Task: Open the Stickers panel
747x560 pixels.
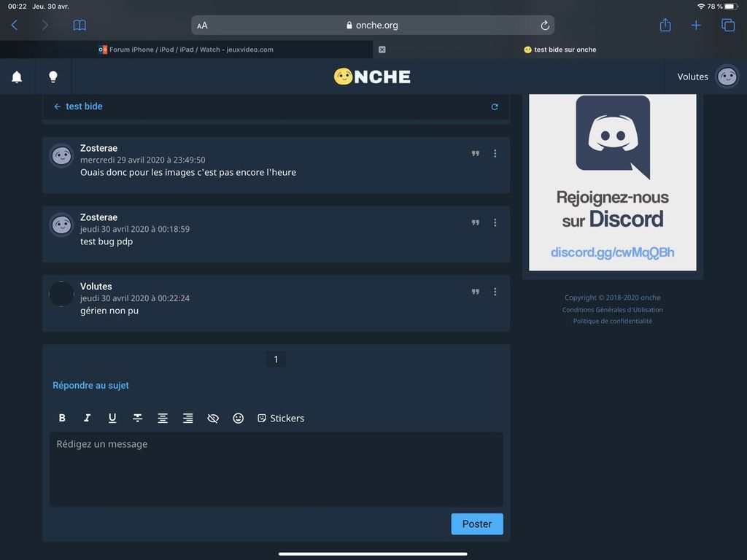Action: pos(281,418)
